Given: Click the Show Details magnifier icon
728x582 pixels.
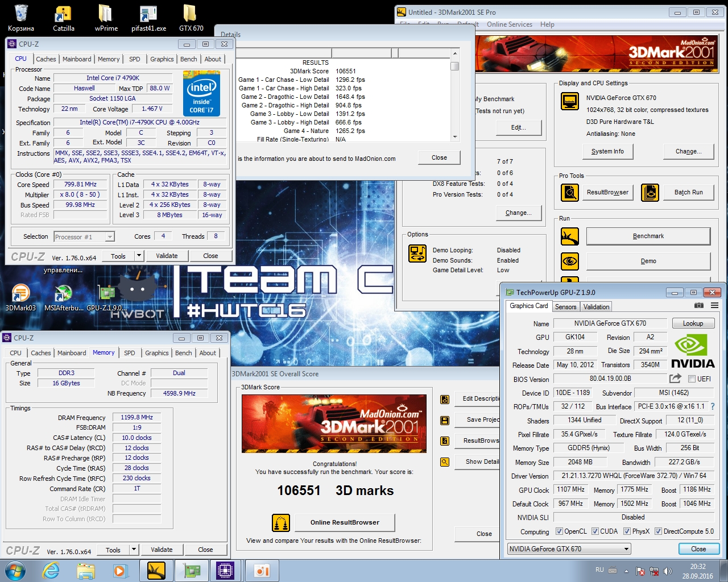Looking at the screenshot, I should coord(445,462).
